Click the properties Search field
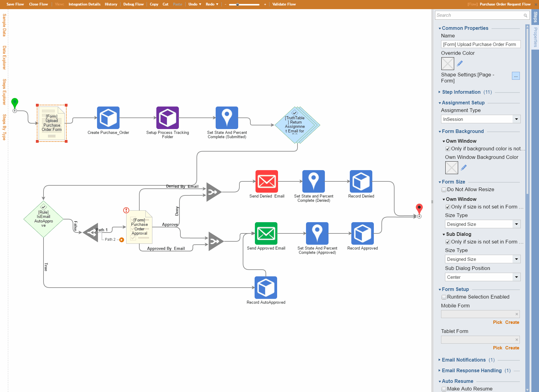The image size is (539, 392). [x=482, y=15]
